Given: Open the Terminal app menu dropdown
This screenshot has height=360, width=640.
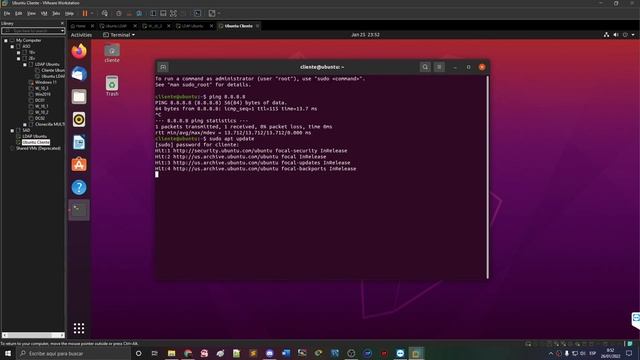Looking at the screenshot, I should click(x=119, y=35).
